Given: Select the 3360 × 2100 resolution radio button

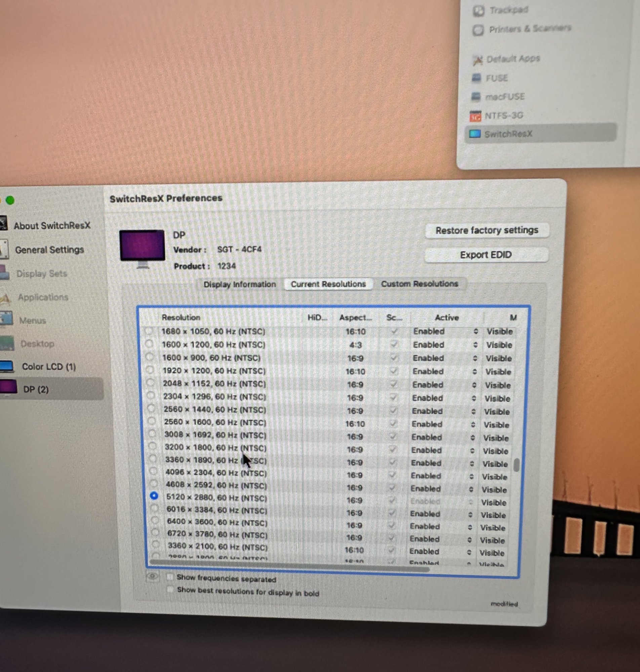Looking at the screenshot, I should point(156,544).
